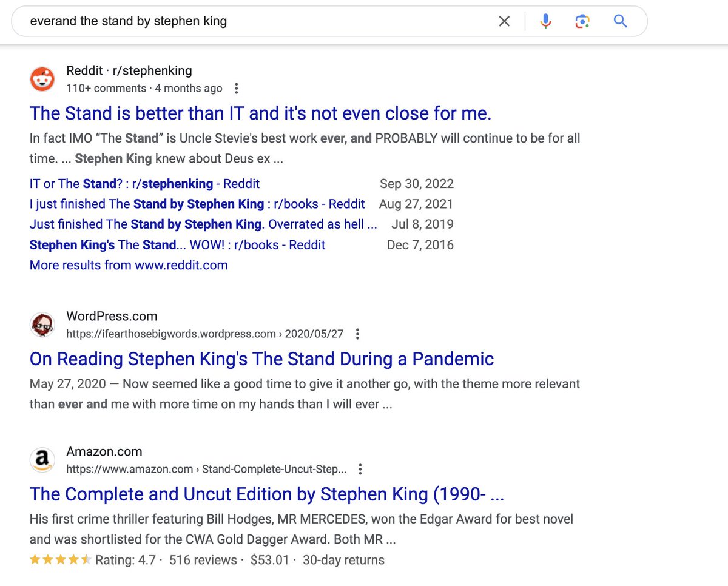This screenshot has width=728, height=586.
Task: Start voice search with the microphone icon
Action: point(545,22)
